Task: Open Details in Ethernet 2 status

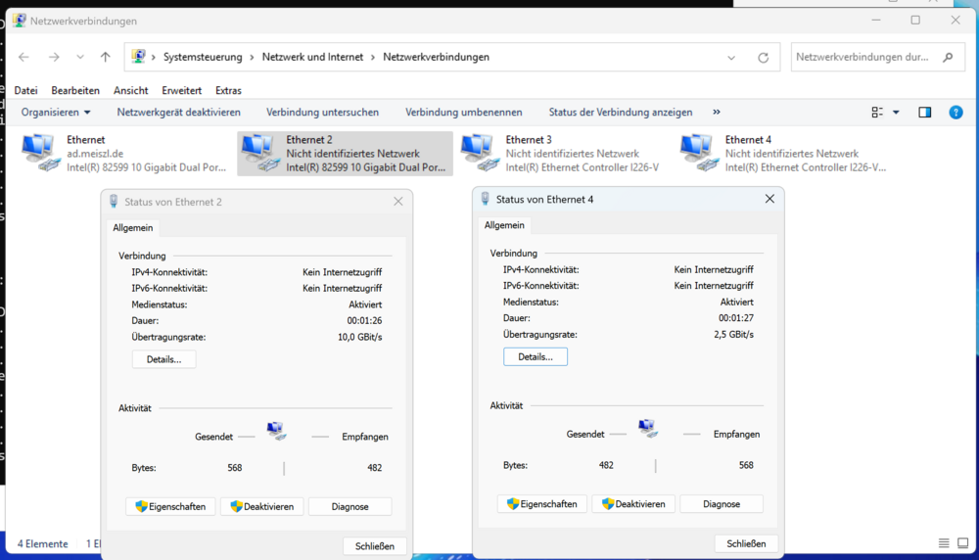Action: tap(163, 359)
